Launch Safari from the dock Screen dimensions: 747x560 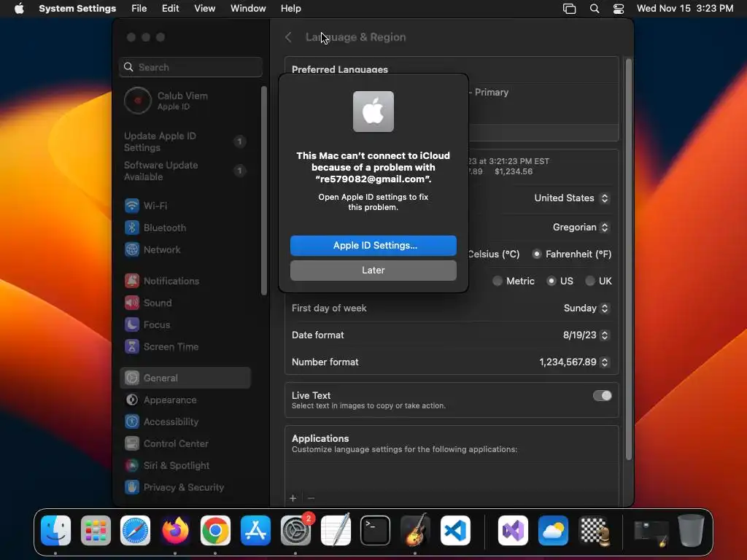click(135, 530)
